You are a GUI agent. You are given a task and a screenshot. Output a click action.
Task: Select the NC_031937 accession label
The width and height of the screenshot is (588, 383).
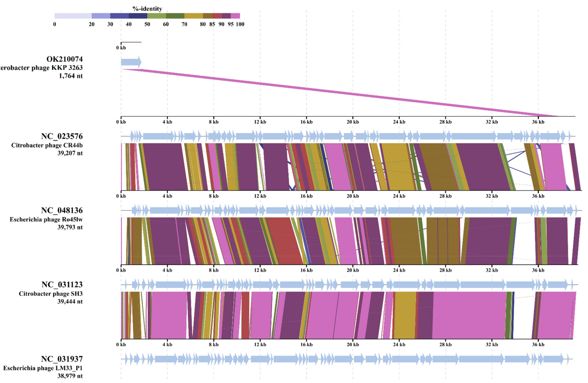[62, 359]
